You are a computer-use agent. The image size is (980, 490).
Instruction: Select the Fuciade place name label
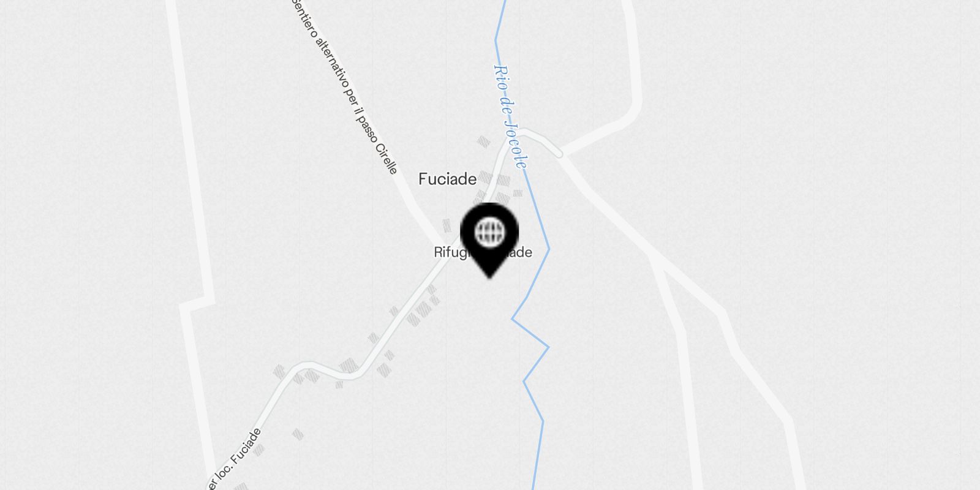[447, 179]
